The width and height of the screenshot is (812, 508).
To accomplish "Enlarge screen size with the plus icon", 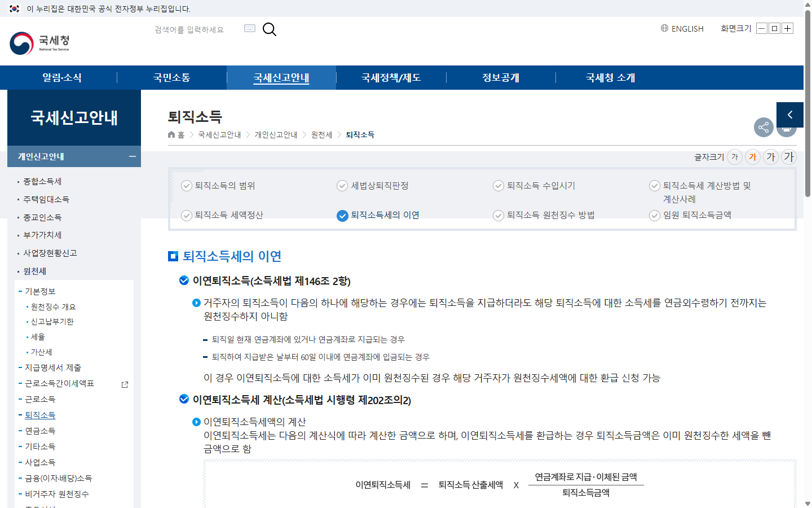I will coord(788,28).
